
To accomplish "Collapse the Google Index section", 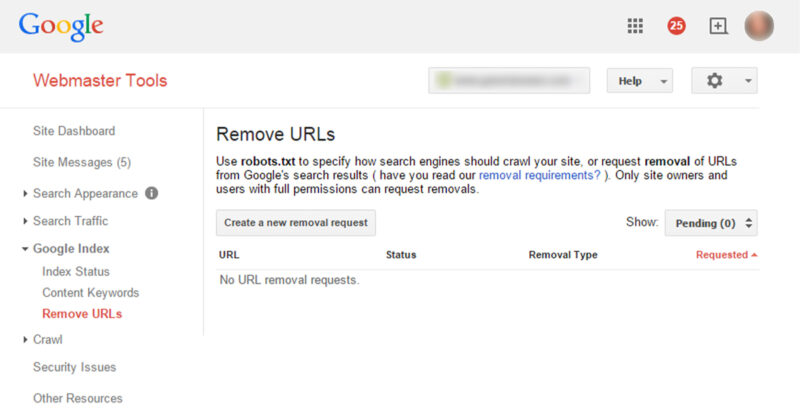I will [70, 249].
